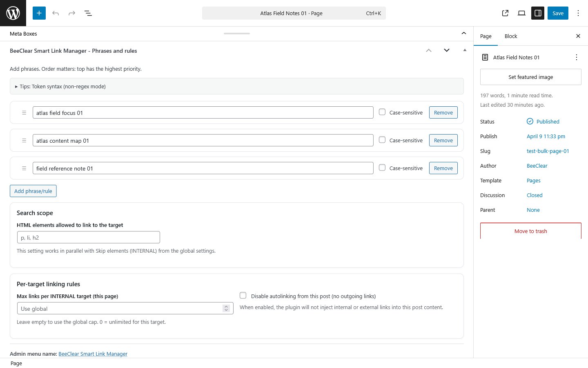The height and width of the screenshot is (368, 588).
Task: Toggle the settings sidebar panel
Action: 538,13
